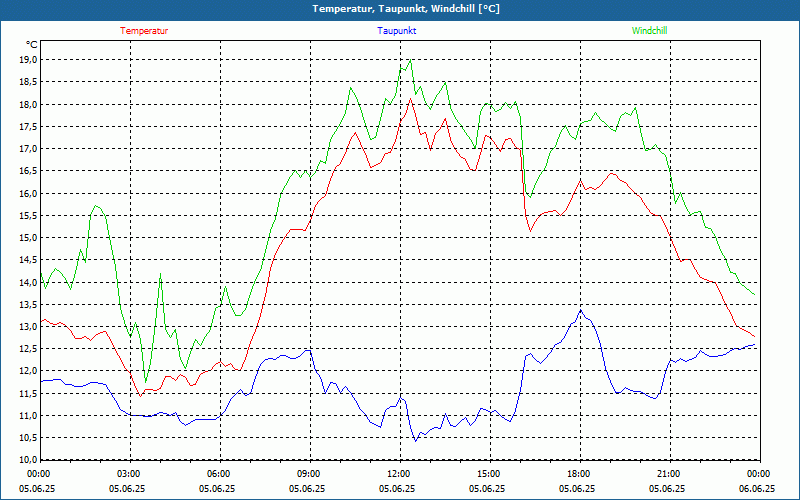The width and height of the screenshot is (800, 500).
Task: Click the 10,0 y-axis value label
Action: point(27,460)
